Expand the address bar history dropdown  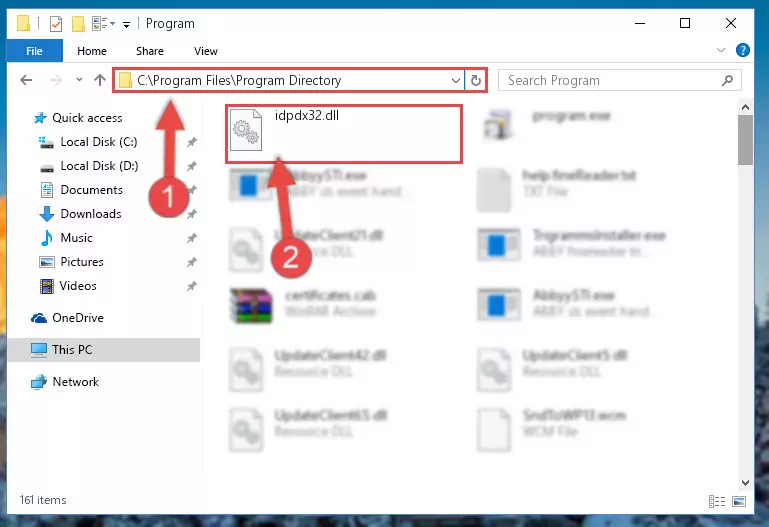pyautogui.click(x=456, y=80)
